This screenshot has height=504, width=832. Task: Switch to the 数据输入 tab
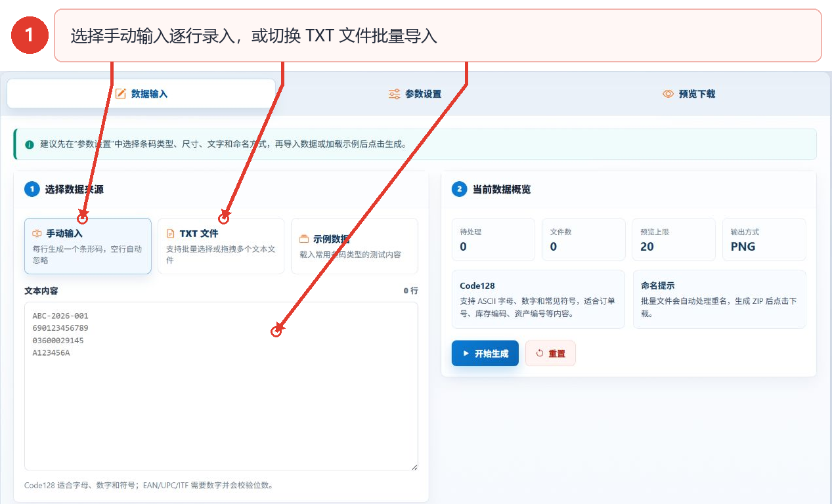[141, 94]
